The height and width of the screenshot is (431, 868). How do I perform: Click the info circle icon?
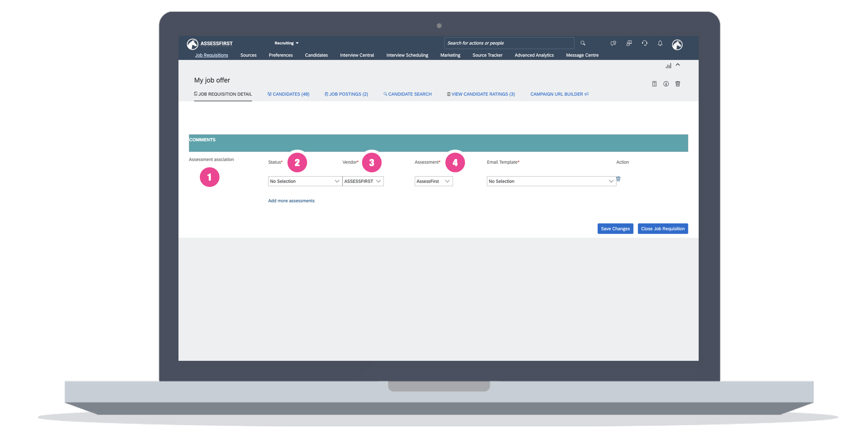pos(666,84)
